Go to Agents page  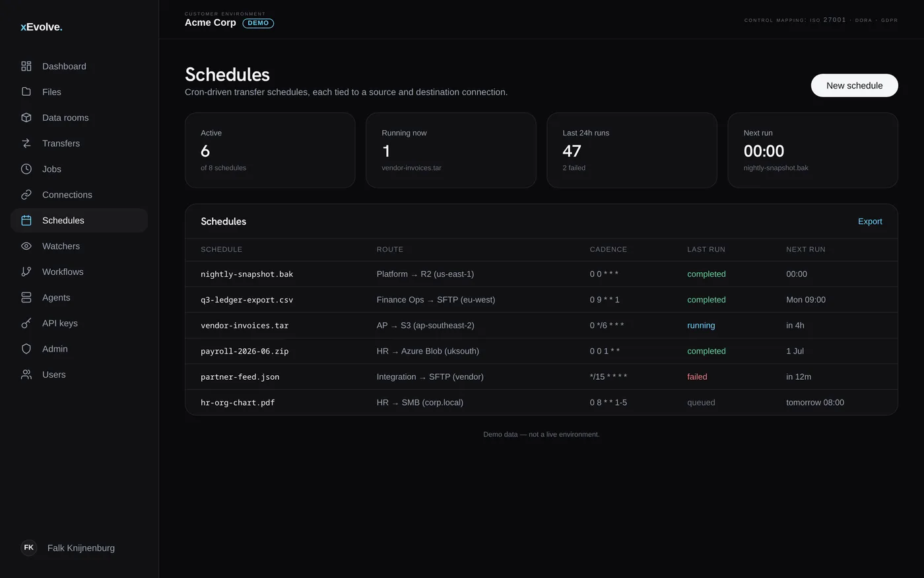pyautogui.click(x=79, y=297)
